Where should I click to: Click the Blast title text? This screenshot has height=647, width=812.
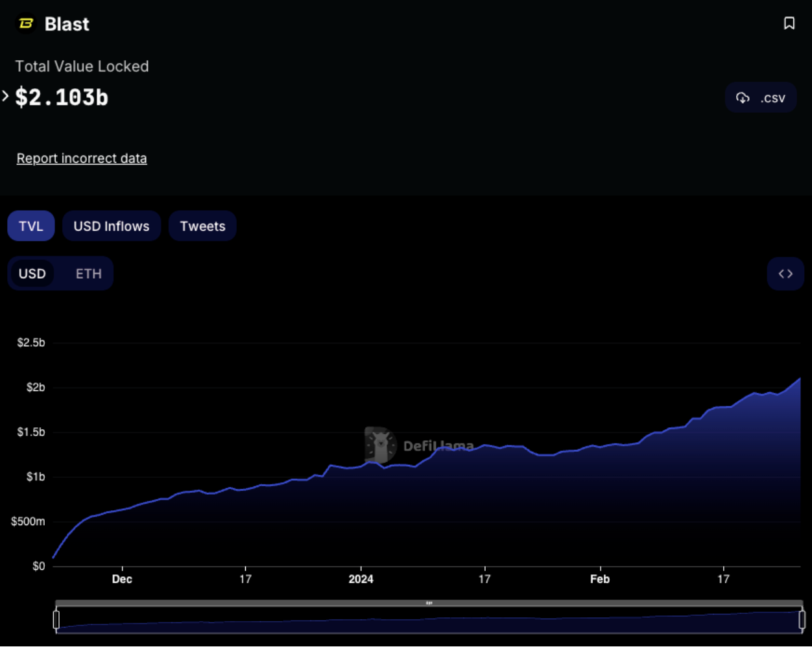(x=67, y=24)
